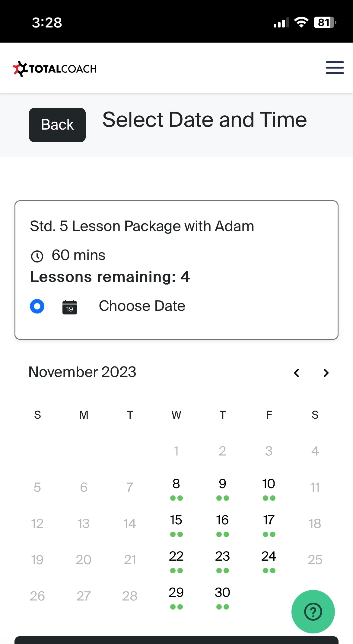The height and width of the screenshot is (644, 353).
Task: Tap the Wi-Fi status icon
Action: pyautogui.click(x=301, y=22)
